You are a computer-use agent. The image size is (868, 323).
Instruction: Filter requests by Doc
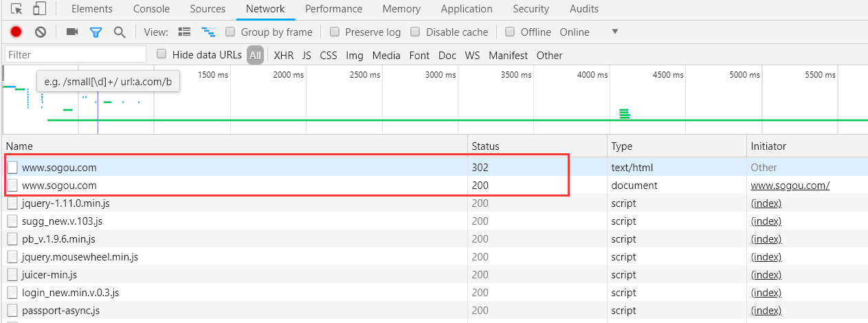tap(447, 55)
